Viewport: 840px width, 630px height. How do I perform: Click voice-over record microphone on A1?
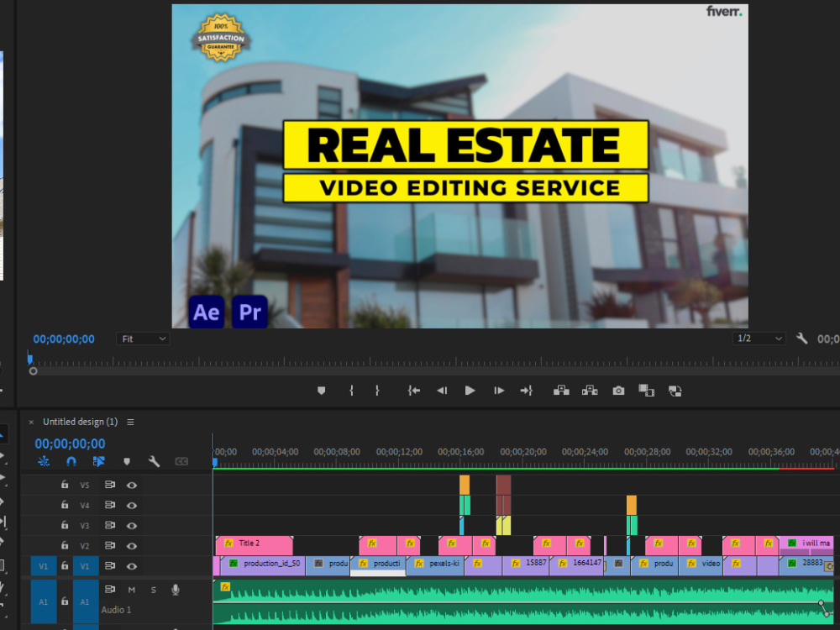click(x=176, y=590)
